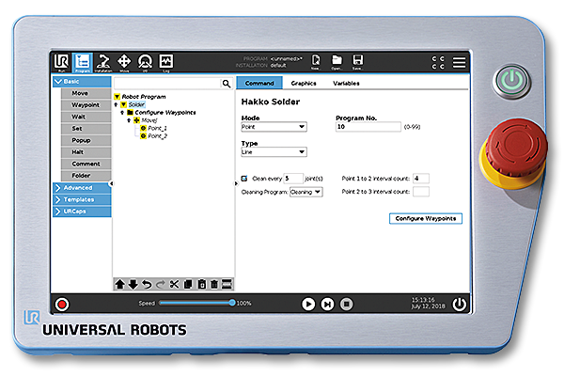Open the I/O icon in header

(x=145, y=62)
